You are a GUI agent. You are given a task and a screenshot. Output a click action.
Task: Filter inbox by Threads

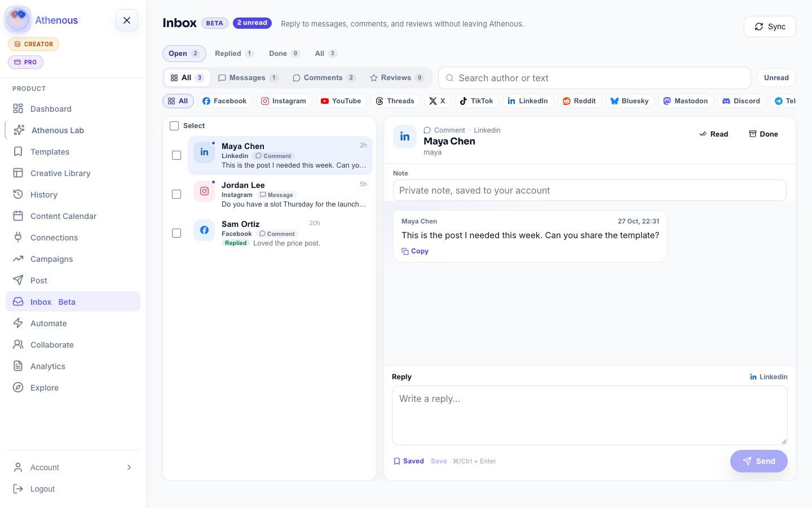pos(395,101)
